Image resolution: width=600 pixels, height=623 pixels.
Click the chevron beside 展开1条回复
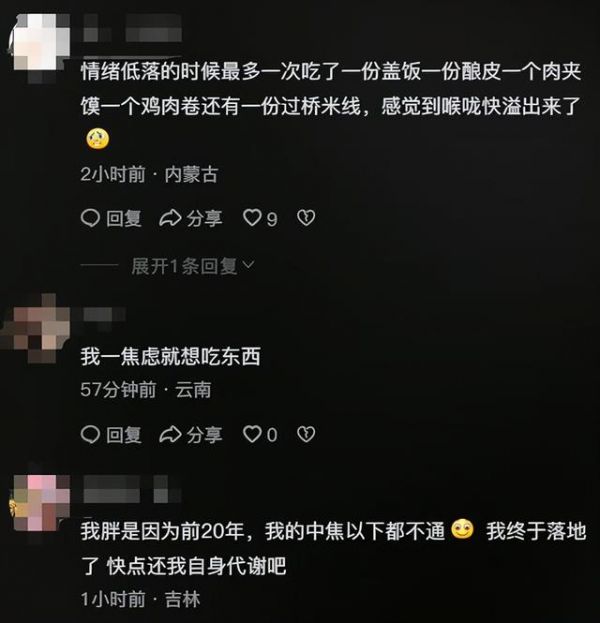pyautogui.click(x=248, y=265)
